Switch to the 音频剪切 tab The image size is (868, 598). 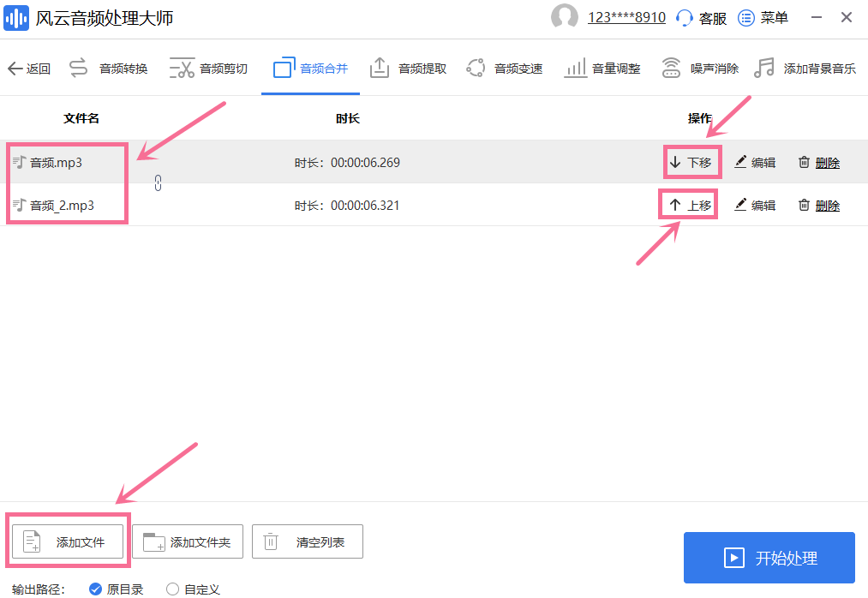208,69
